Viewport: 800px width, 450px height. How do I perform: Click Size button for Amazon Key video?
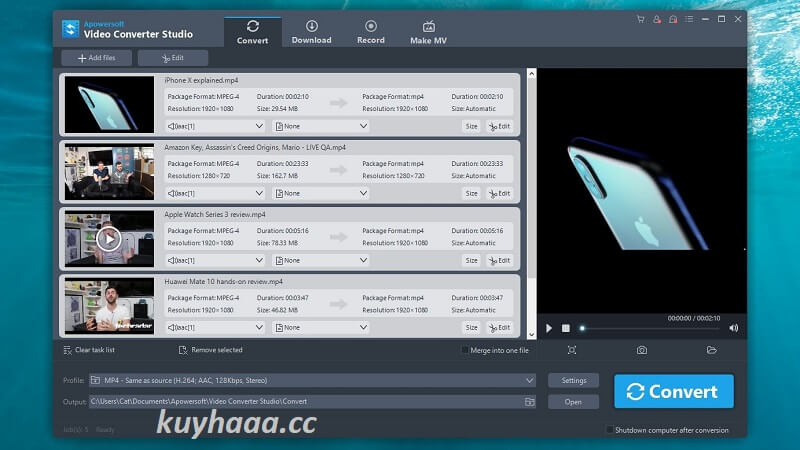point(471,193)
